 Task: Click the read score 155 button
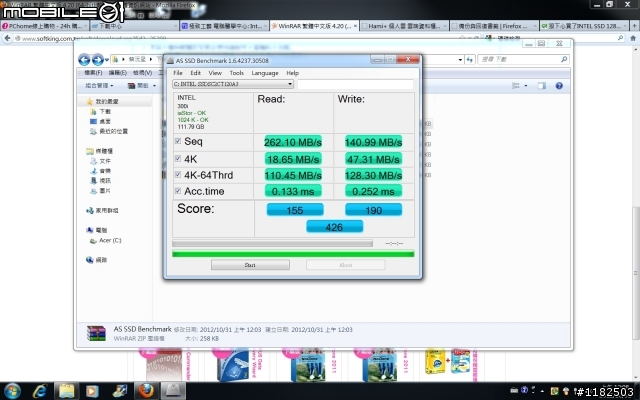(x=295, y=210)
